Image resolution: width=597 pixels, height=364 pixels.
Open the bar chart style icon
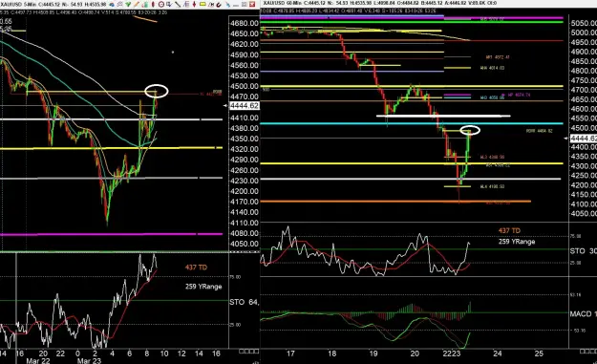(144, 5)
